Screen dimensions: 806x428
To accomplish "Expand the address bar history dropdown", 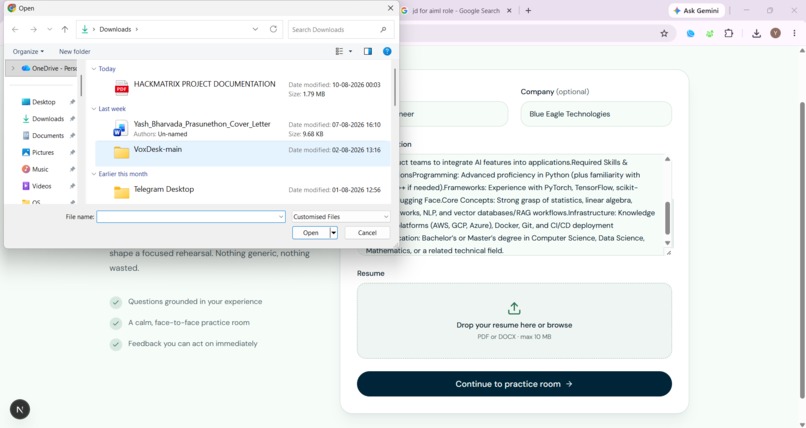I will tap(255, 29).
